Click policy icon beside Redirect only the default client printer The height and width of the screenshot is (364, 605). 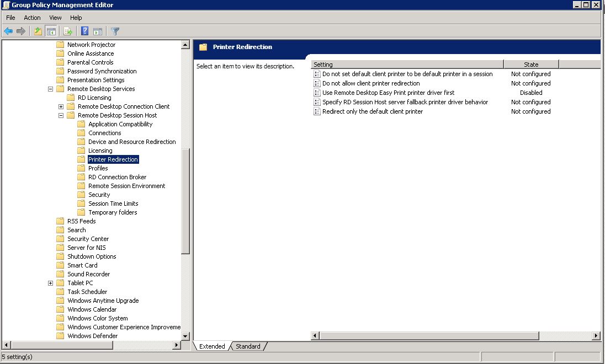317,111
